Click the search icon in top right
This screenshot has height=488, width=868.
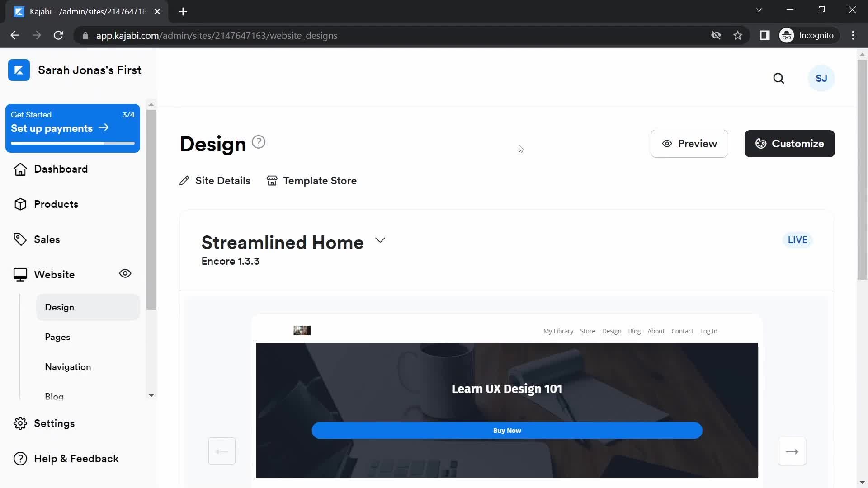778,78
